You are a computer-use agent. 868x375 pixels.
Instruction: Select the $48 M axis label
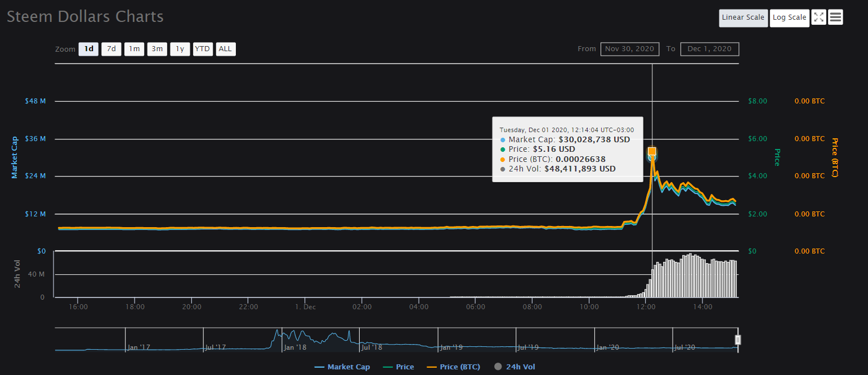coord(35,101)
